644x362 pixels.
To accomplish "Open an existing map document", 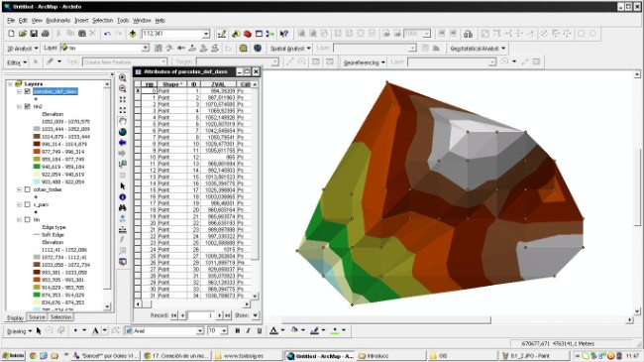I will [x=22, y=34].
